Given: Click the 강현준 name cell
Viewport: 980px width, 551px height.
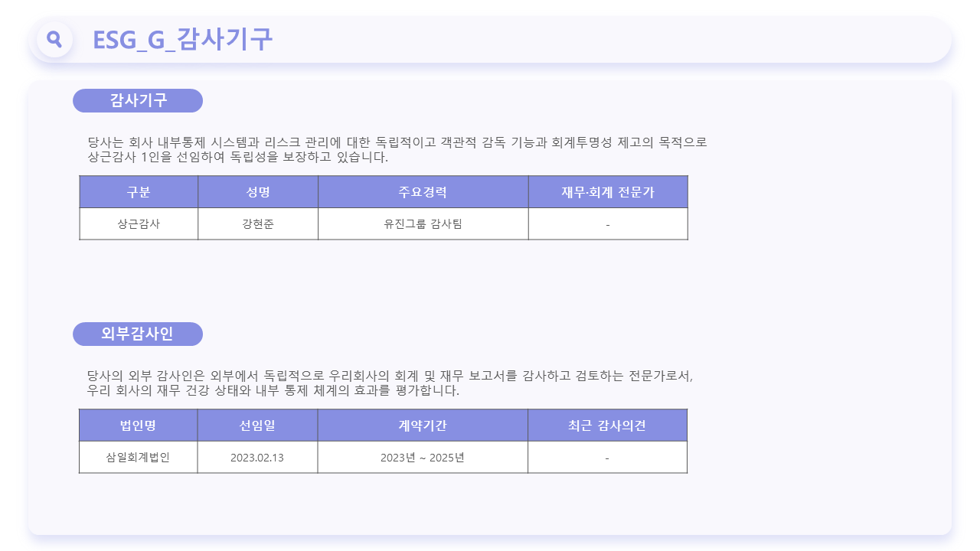Looking at the screenshot, I should point(258,224).
